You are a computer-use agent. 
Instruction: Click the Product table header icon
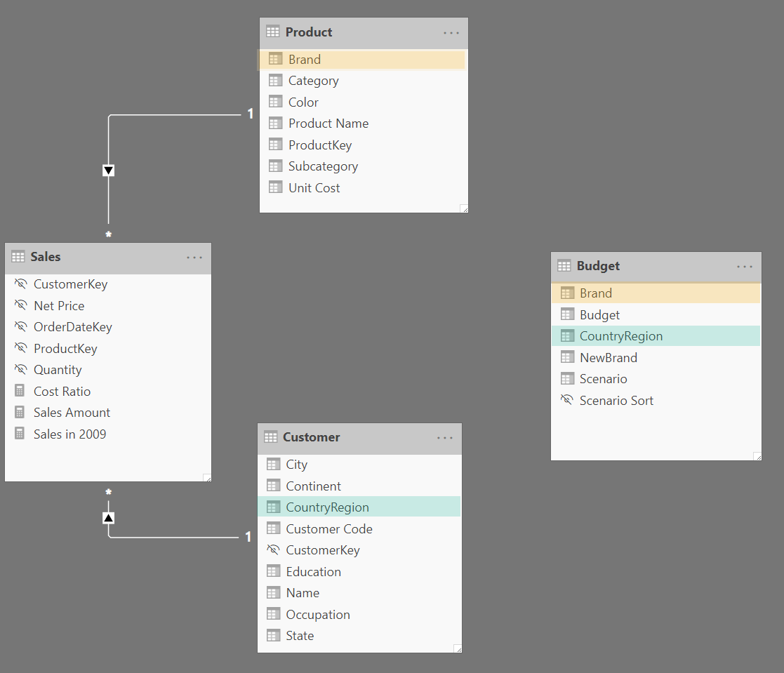(x=273, y=32)
